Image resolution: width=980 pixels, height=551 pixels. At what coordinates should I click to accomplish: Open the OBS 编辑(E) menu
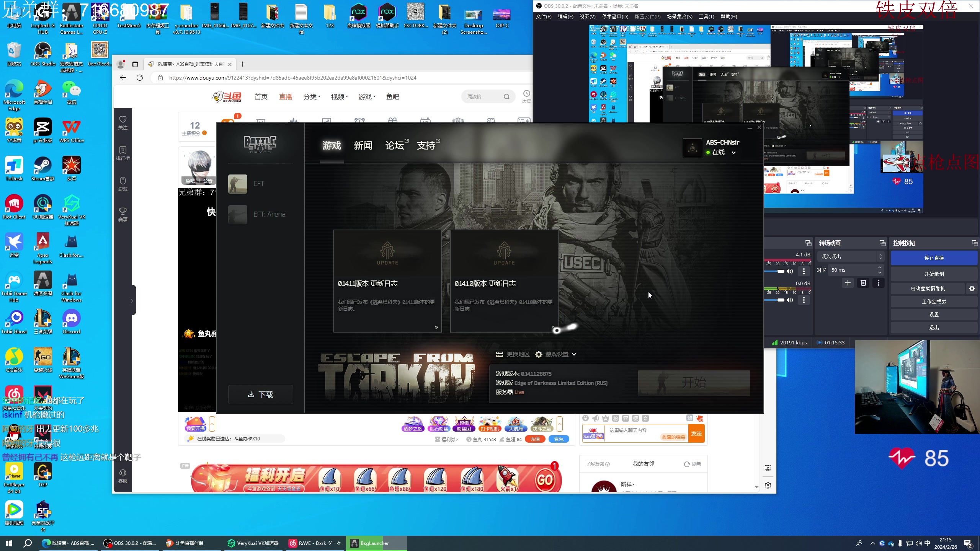pyautogui.click(x=565, y=16)
